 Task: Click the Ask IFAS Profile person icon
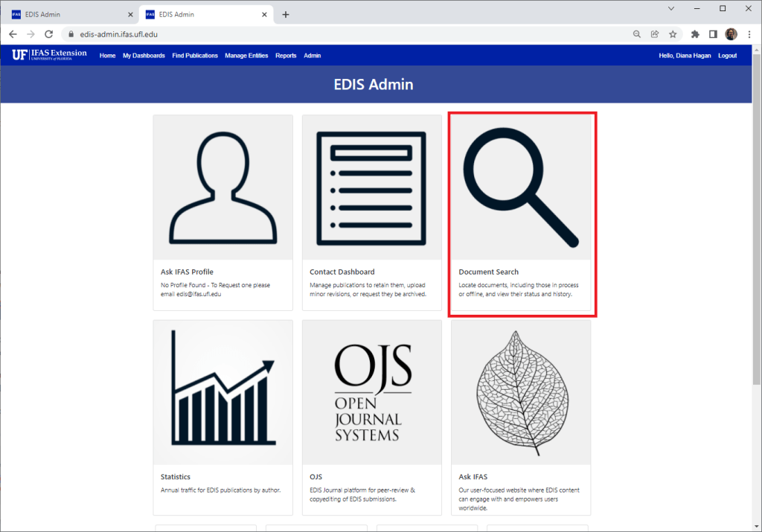(x=222, y=186)
